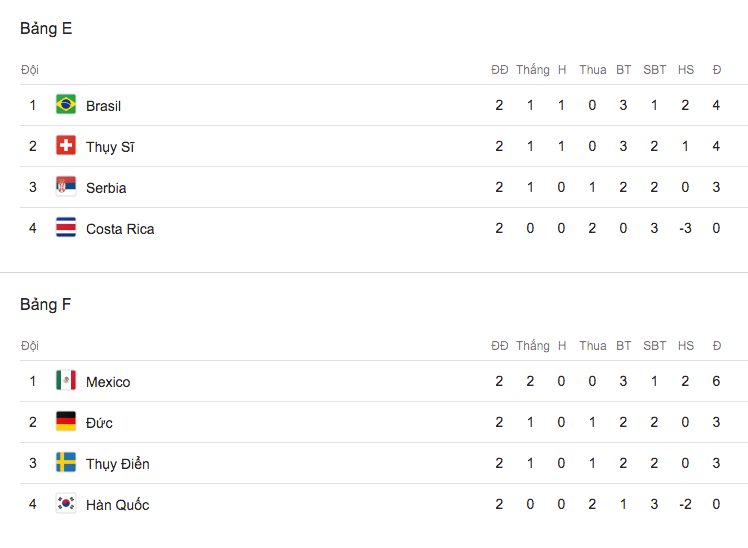Click the Thắng column header in Bảng E

tap(532, 70)
